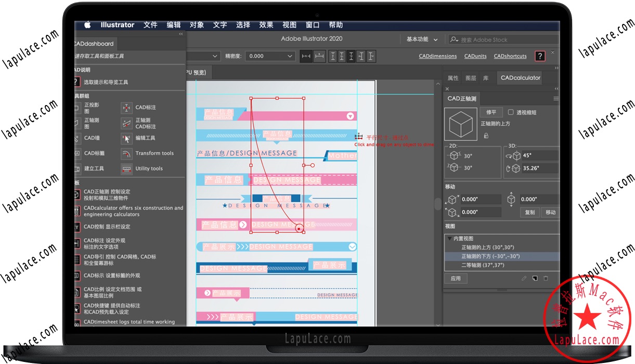Image resolution: width=635 pixels, height=364 pixels.
Task: Open the CADdimensions link
Action: pos(437,56)
